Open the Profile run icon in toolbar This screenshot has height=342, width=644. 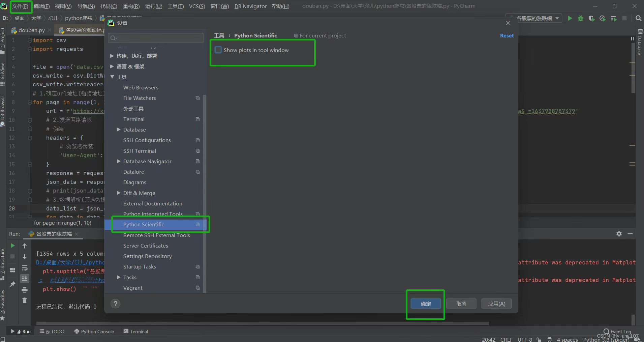point(603,18)
